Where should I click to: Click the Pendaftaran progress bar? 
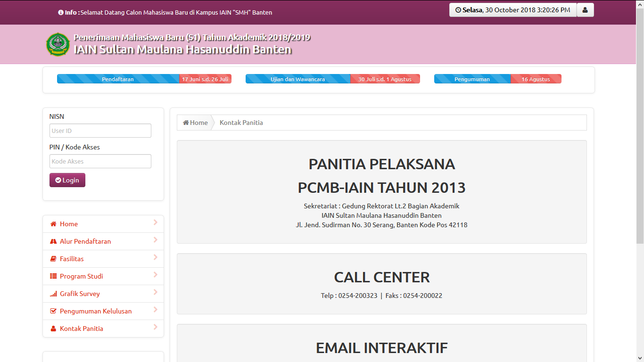click(118, 79)
